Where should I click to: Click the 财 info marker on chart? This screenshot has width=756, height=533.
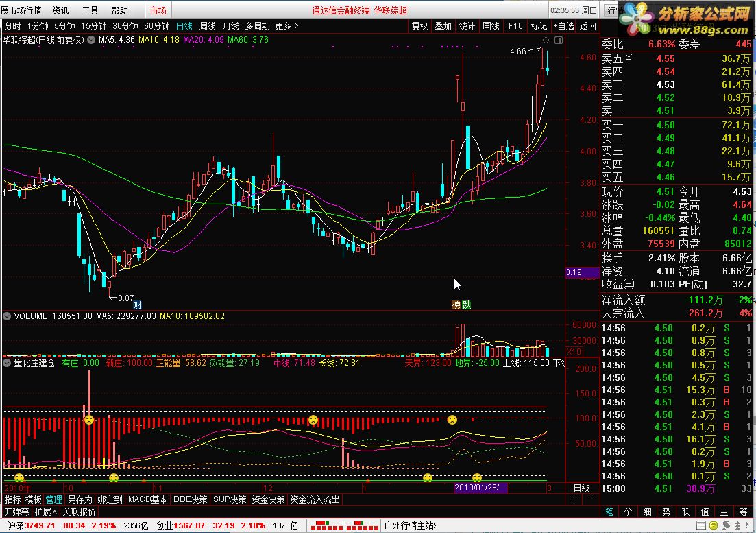137,305
